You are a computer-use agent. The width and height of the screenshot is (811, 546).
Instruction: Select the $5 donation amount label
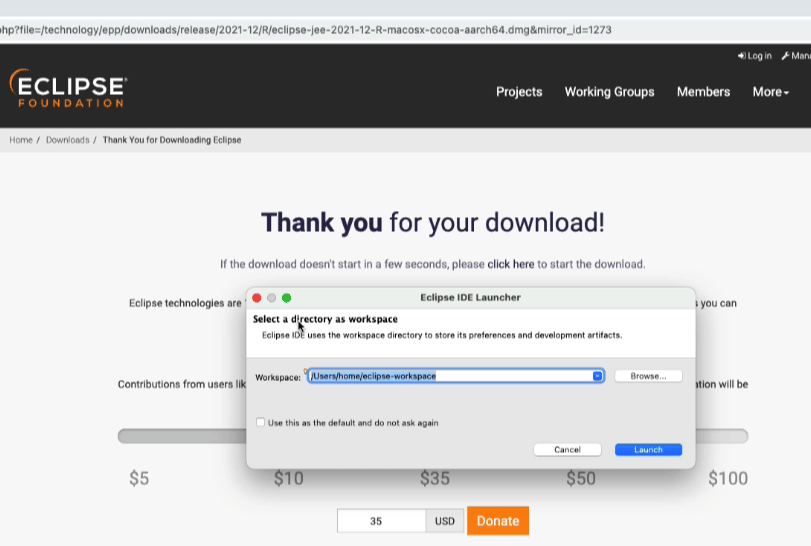139,478
